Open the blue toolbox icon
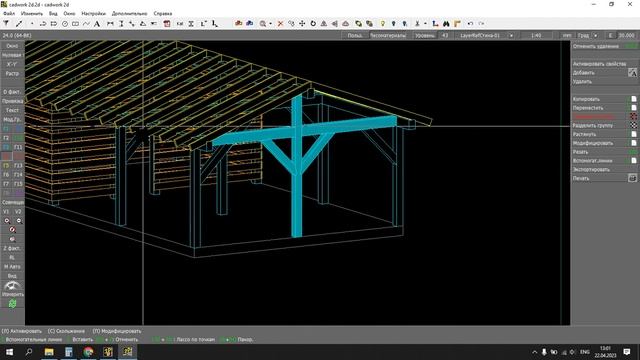 249,24
